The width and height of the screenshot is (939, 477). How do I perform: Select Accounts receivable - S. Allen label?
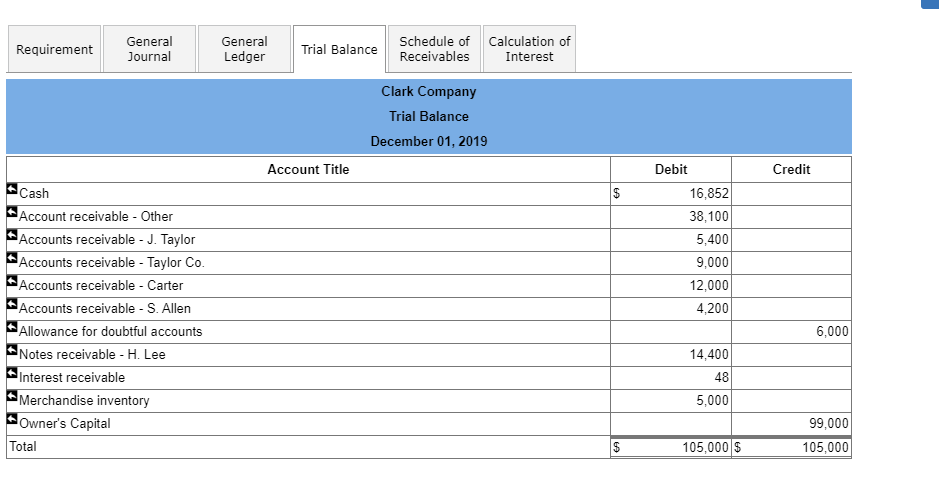click(105, 308)
